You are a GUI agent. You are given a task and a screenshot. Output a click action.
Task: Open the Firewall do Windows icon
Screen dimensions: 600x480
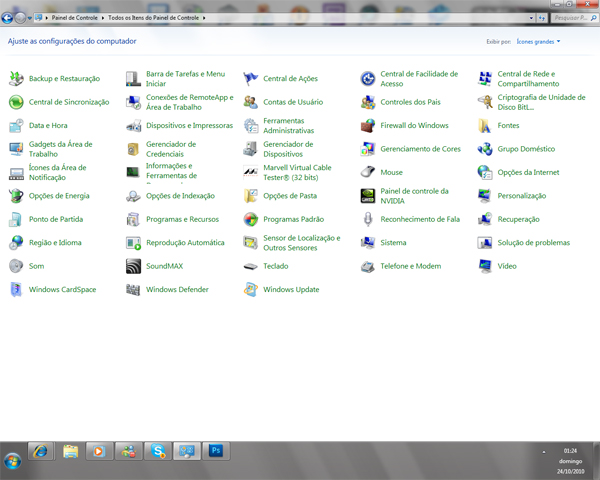coord(368,126)
